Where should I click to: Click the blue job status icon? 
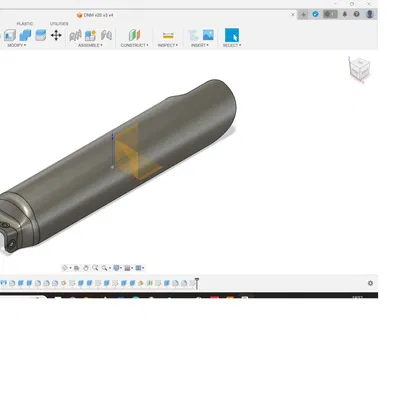click(315, 14)
